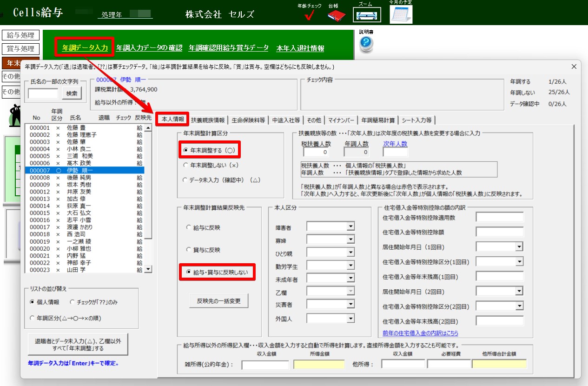Select 給与に反映 radio option

(189, 228)
